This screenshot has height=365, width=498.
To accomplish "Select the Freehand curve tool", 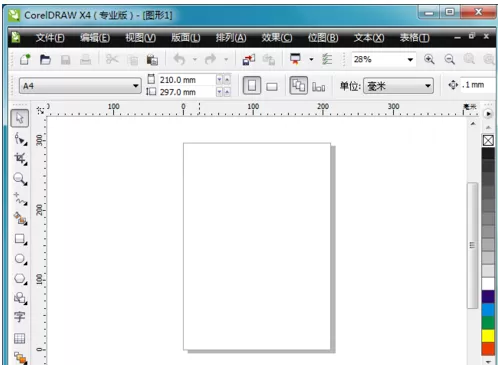I will click(x=20, y=199).
